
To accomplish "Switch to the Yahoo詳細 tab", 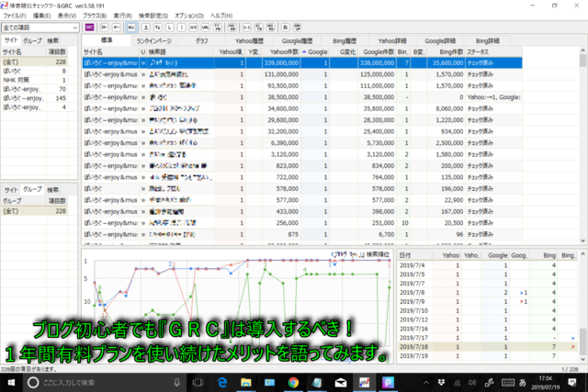I will [x=392, y=40].
